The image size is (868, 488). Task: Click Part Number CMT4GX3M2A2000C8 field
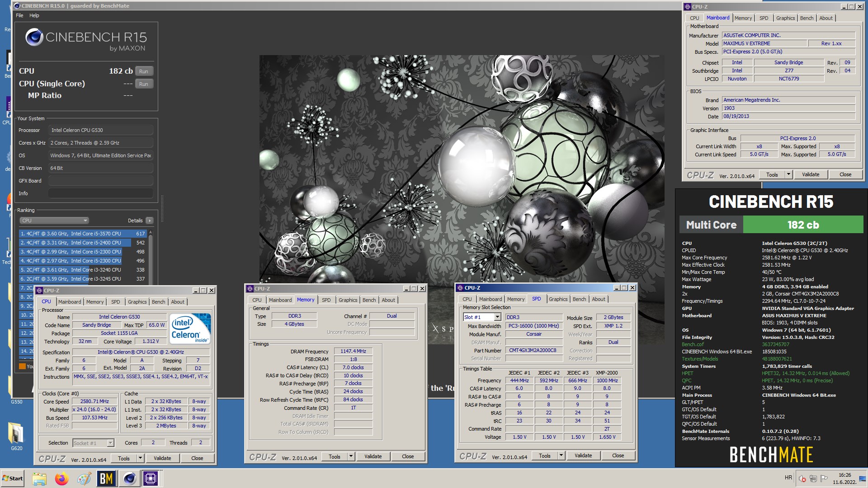pyautogui.click(x=533, y=350)
